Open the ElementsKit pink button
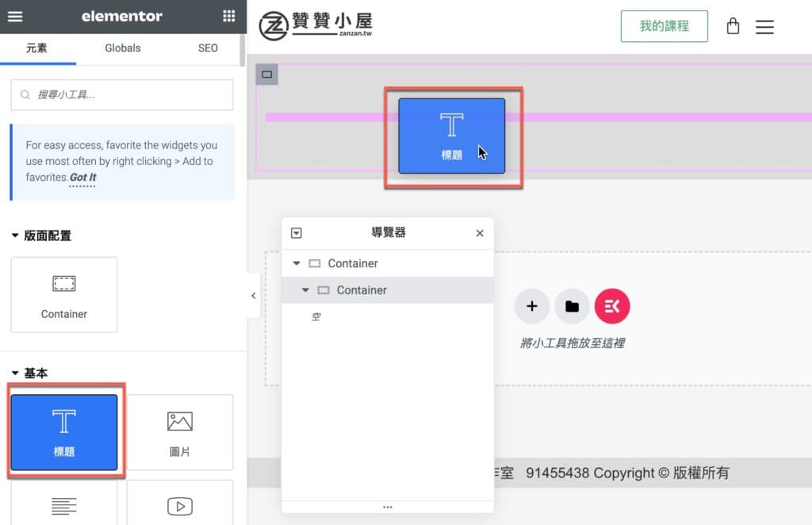This screenshot has height=525, width=812. click(x=612, y=306)
